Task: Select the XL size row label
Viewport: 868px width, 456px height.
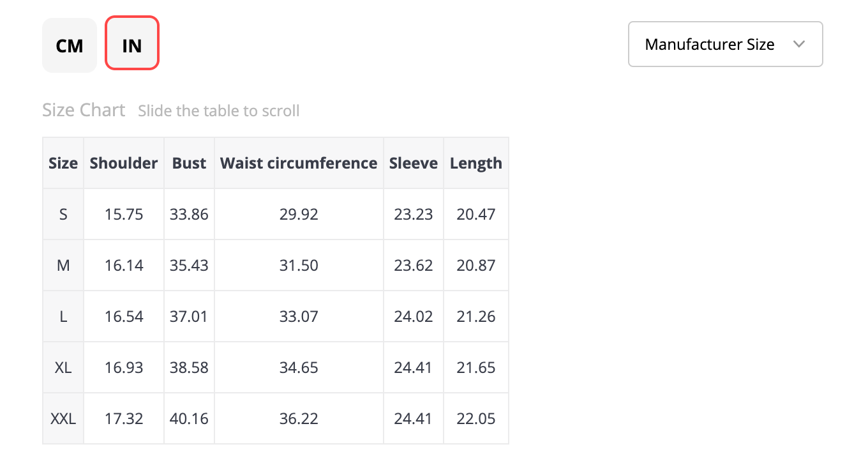Action: (63, 367)
